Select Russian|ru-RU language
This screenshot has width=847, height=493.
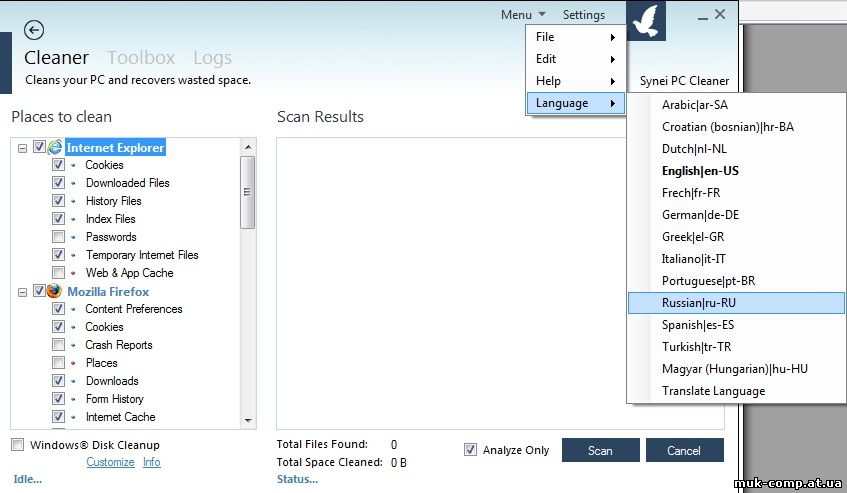(x=736, y=303)
